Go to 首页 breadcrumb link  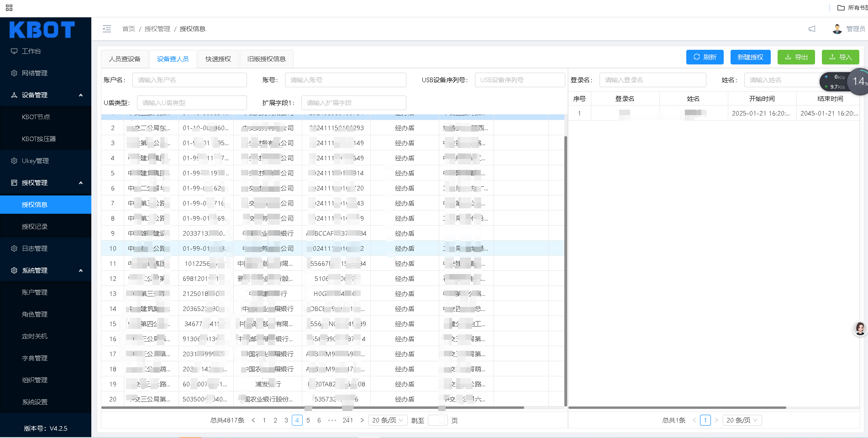coord(129,29)
